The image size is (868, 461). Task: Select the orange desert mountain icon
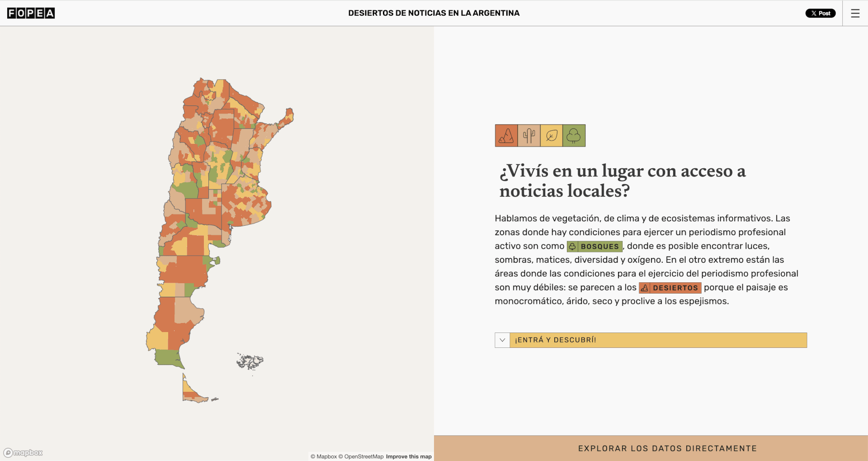(x=506, y=136)
